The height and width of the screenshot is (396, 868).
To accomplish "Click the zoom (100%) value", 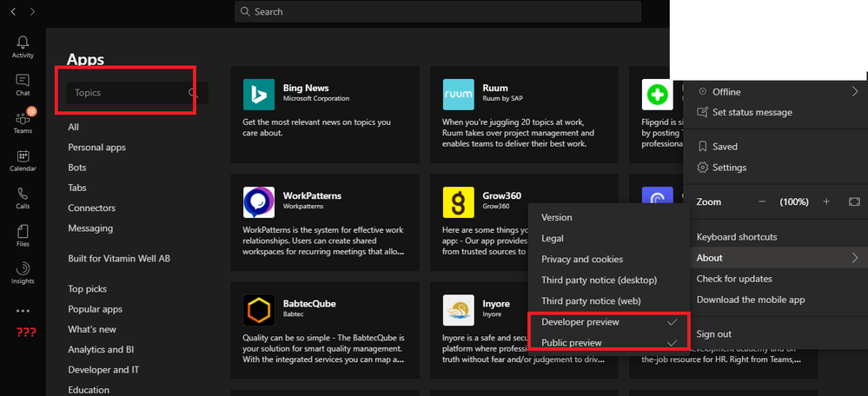I will [x=794, y=201].
